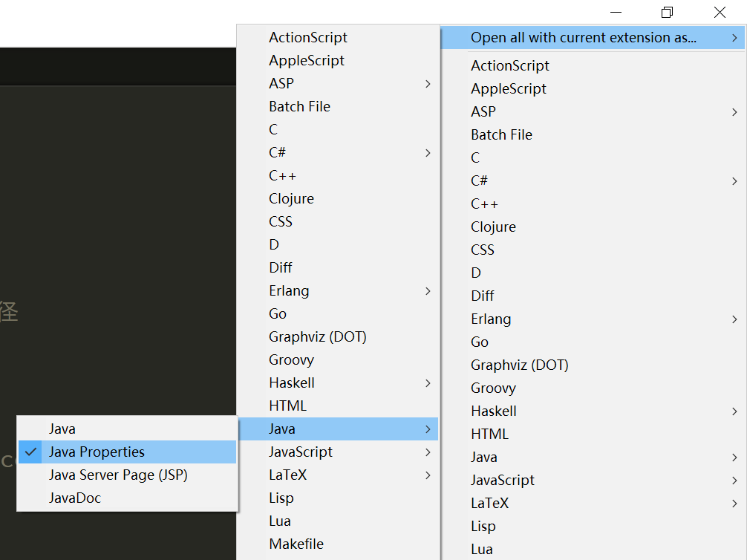
Task: Choose Go below the 'Open all…' header
Action: (593, 342)
